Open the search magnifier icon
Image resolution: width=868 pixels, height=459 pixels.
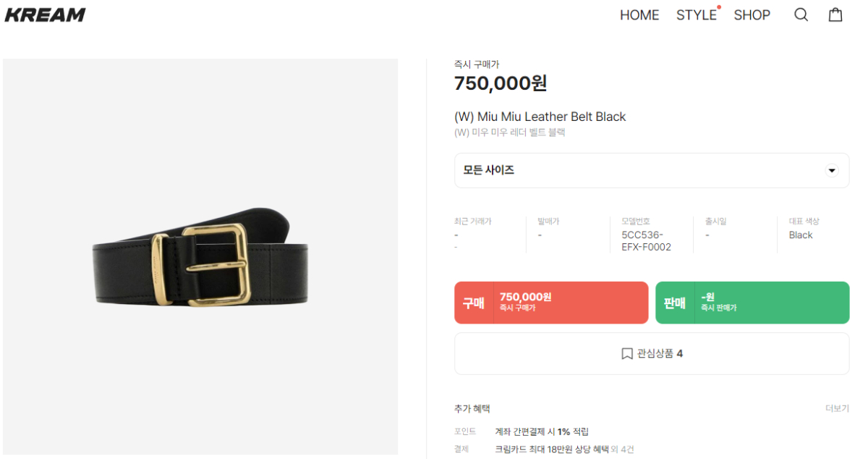pos(801,14)
